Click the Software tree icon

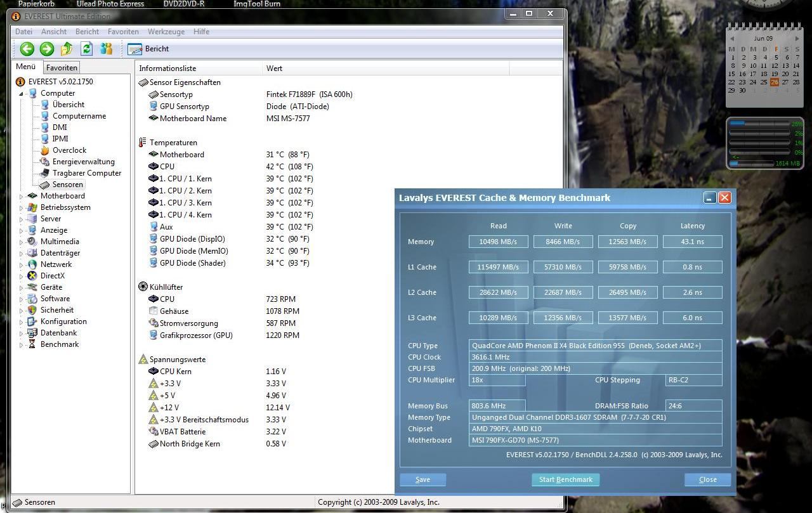tap(32, 299)
